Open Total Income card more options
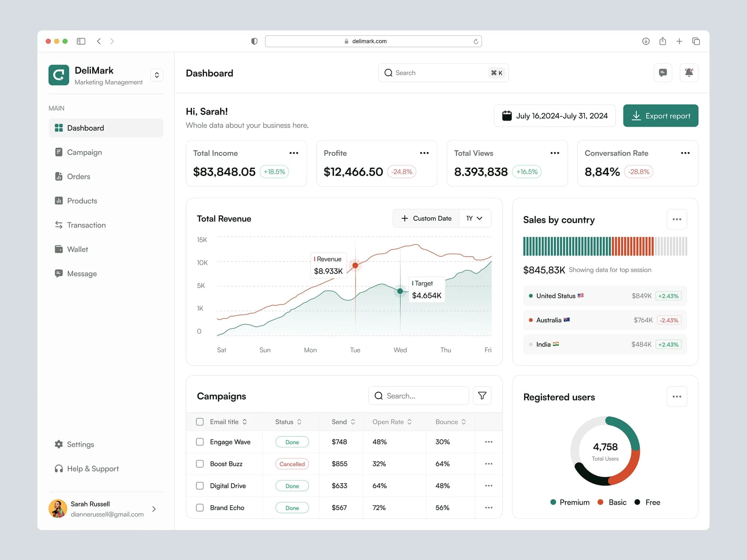The image size is (747, 560). [x=294, y=153]
